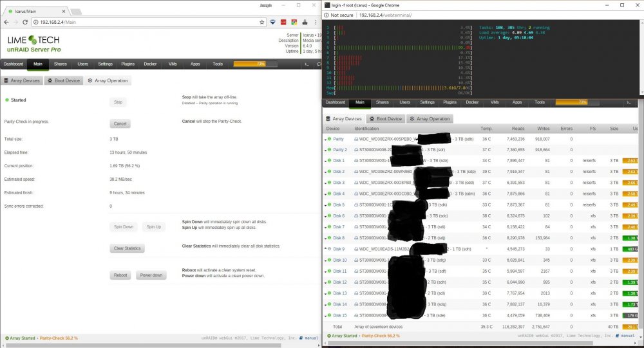Screen dimensions: 644x348
Task: Open the Chrome three-dot menu in the left window
Action: coord(316,22)
